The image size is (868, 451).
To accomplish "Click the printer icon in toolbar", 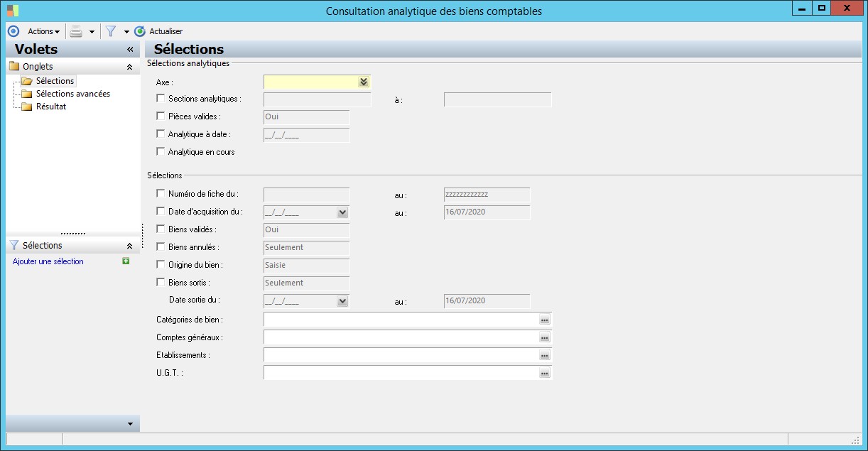I will 76,31.
